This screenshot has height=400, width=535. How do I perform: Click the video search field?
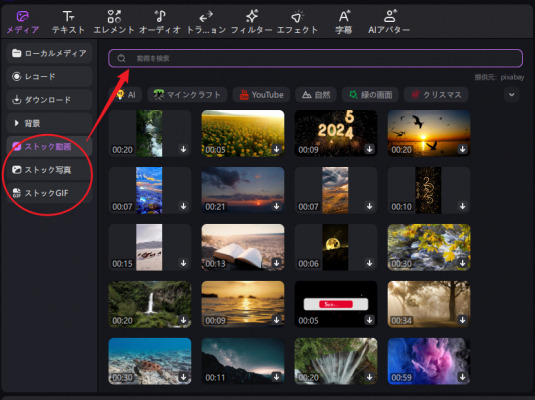coord(315,58)
